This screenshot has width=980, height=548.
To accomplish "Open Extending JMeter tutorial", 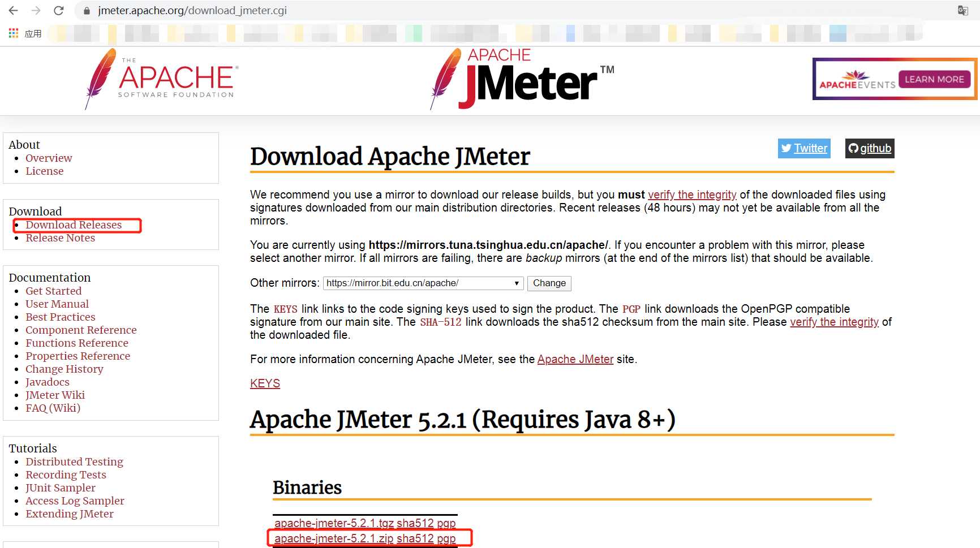I will (70, 514).
